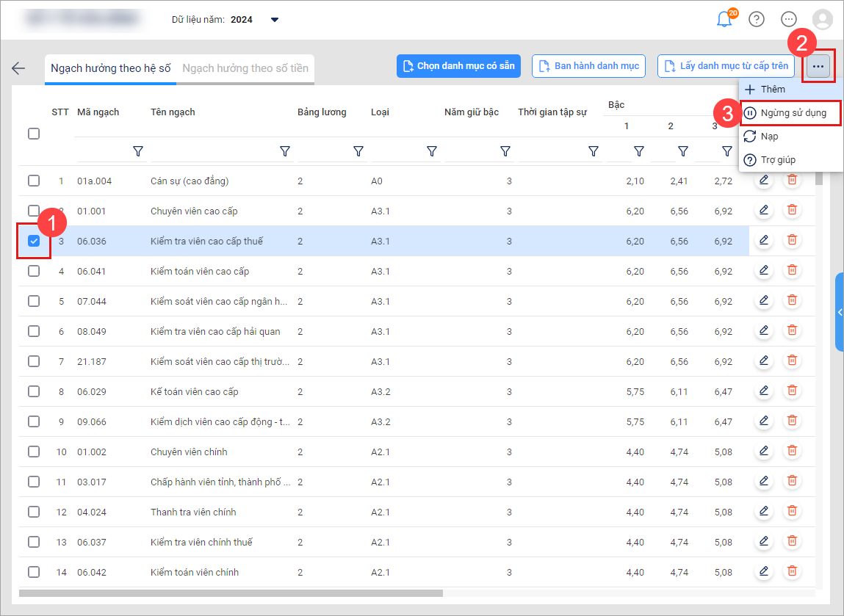Screen dimensions: 844x616
Task: Click the Tên ngạch column header
Action: (x=173, y=112)
